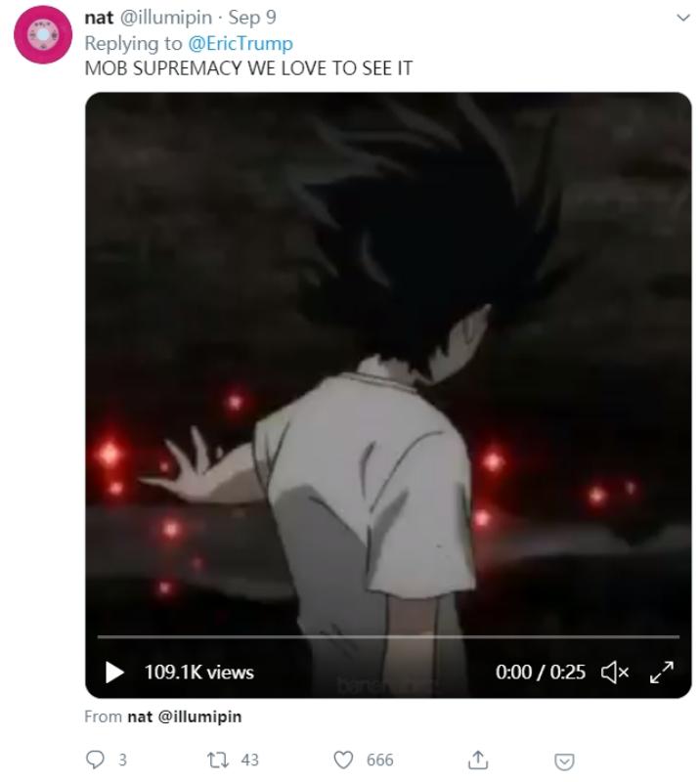Play the video with the play button
Screen dimensions: 700x782
[x=114, y=673]
